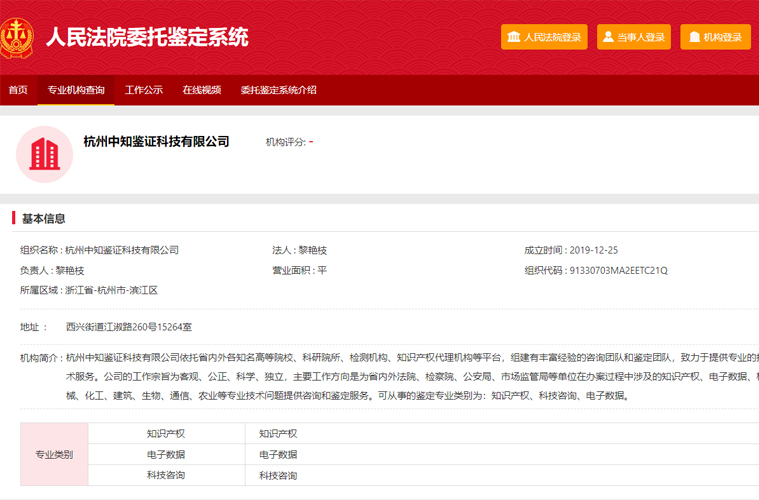Open 委托鉴定系统介绍 tab
Screen dimensions: 759x500
(x=278, y=90)
